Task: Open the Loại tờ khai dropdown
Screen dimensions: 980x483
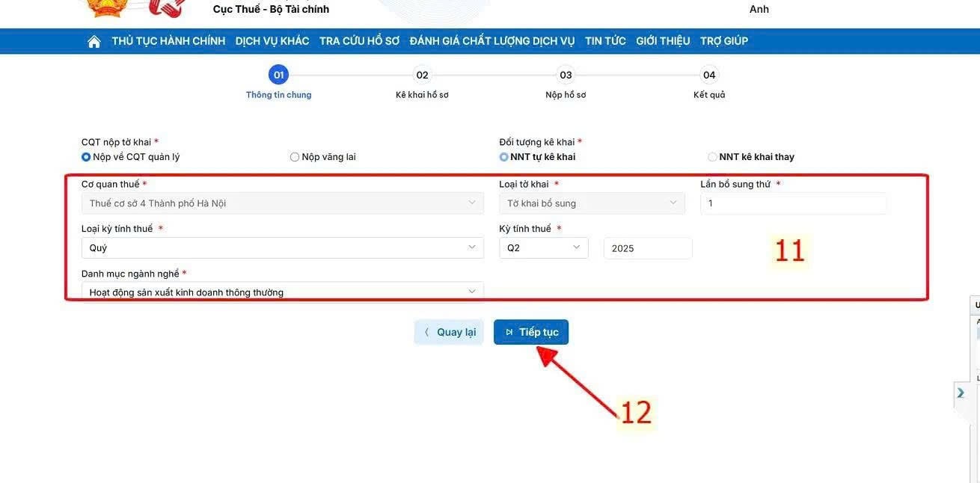Action: tap(592, 203)
